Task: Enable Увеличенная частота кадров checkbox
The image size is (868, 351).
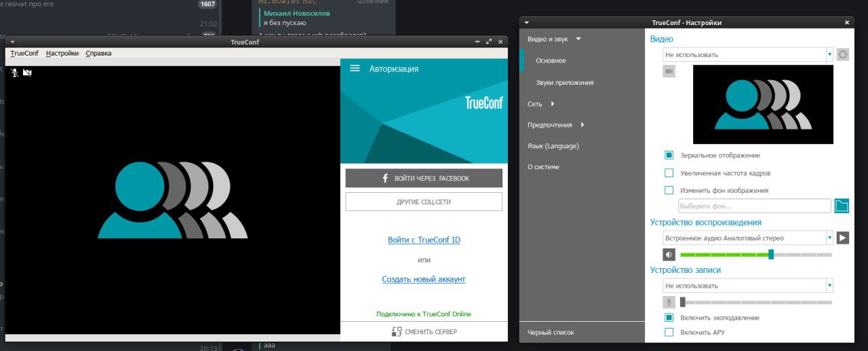Action: 669,173
